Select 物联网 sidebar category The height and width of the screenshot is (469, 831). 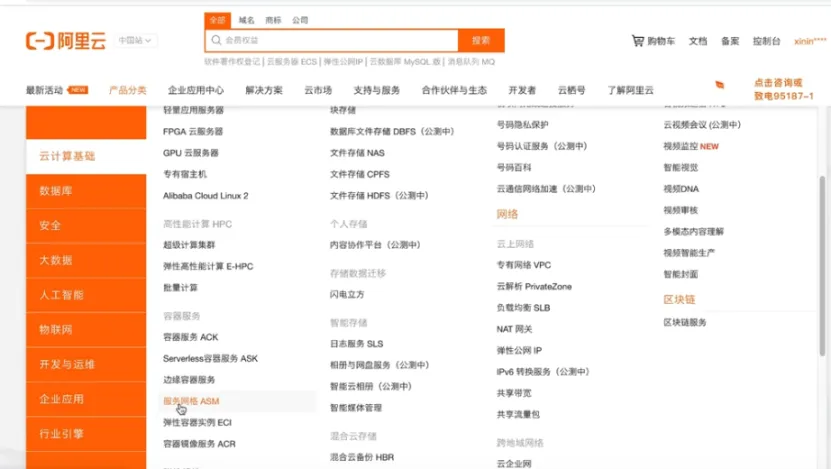point(86,330)
